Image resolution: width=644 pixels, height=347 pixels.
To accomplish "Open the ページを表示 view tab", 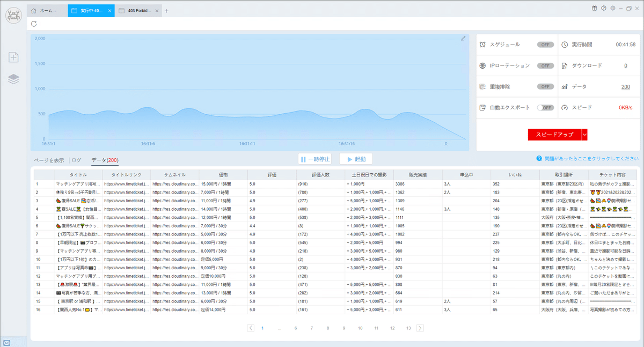I will coord(49,160).
